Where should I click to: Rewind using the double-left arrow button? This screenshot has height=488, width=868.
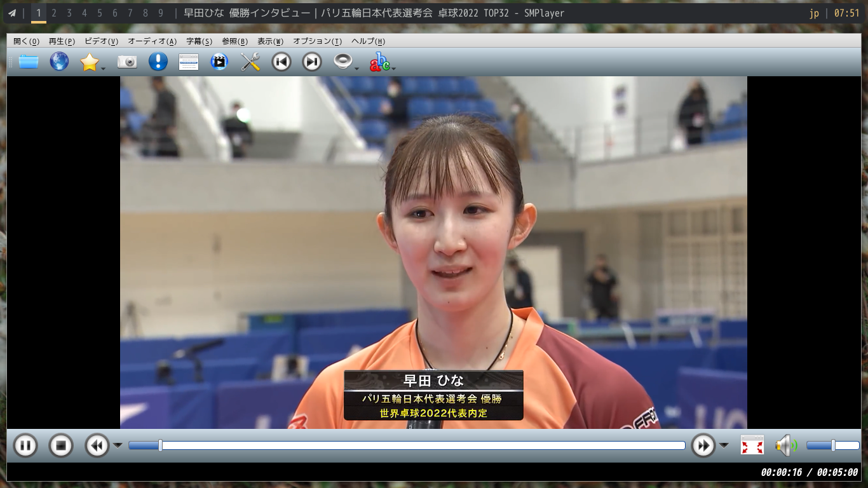(x=97, y=445)
